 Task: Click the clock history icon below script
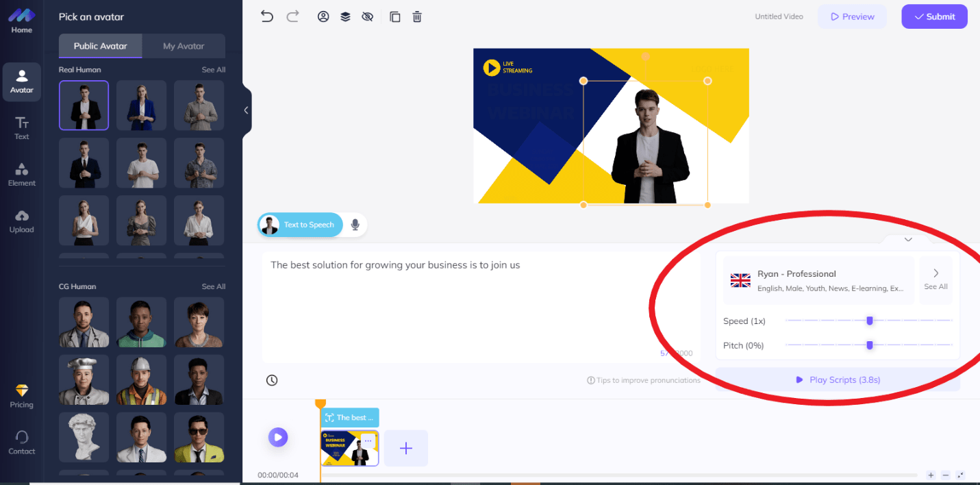click(272, 380)
